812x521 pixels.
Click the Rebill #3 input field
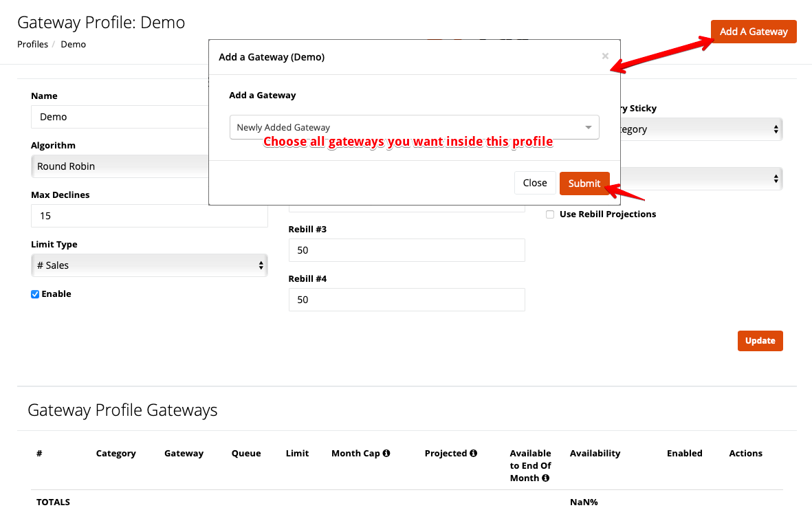click(406, 250)
